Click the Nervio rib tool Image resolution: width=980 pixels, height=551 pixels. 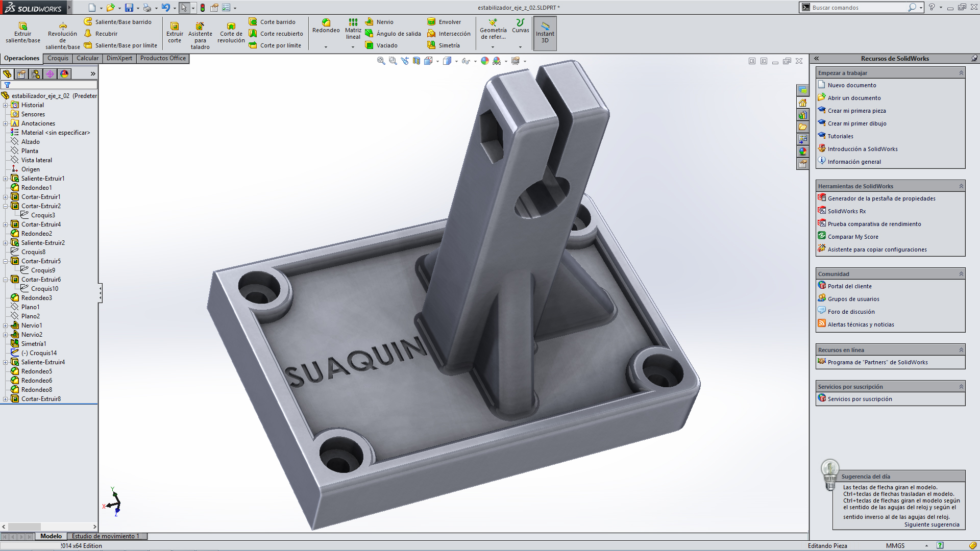[x=379, y=22]
